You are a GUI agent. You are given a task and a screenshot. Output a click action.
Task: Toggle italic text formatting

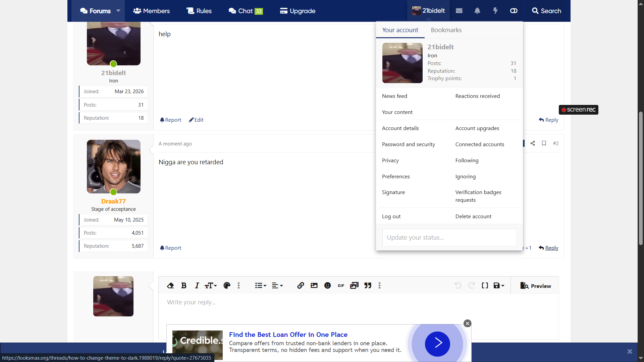[x=197, y=286]
